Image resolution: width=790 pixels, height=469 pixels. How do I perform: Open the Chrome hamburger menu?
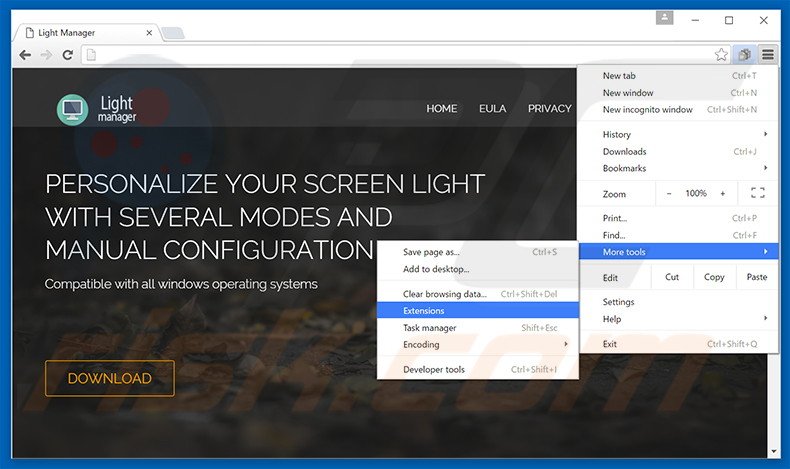click(x=767, y=54)
